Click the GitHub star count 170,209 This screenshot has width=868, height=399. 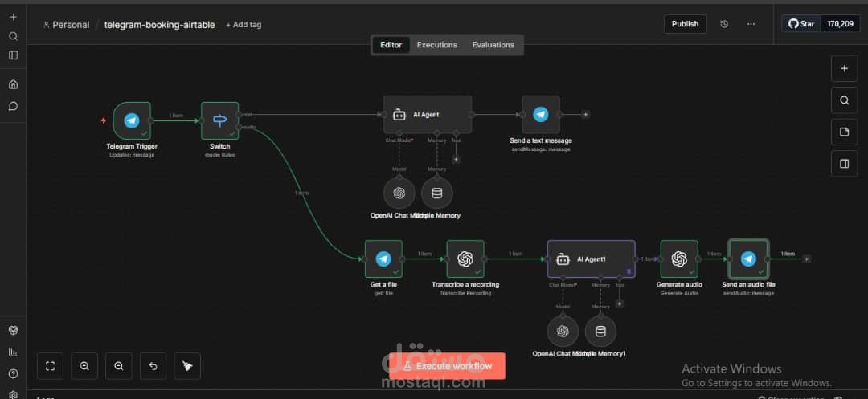point(841,24)
